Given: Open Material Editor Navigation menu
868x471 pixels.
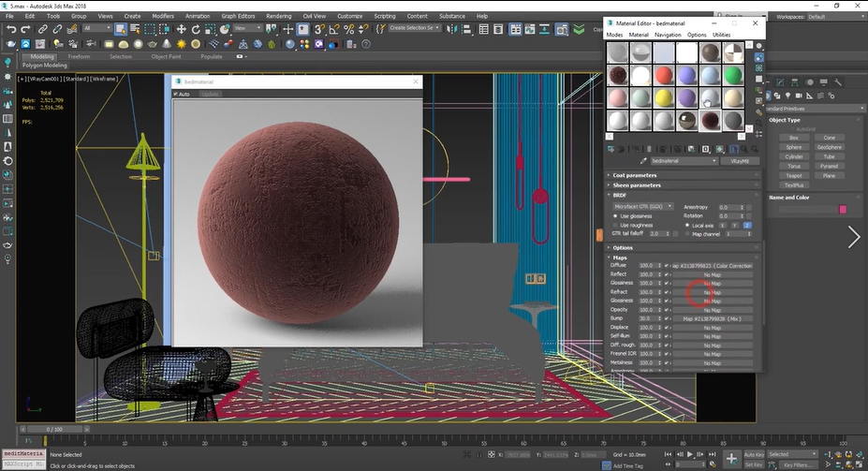Looking at the screenshot, I should pos(668,35).
